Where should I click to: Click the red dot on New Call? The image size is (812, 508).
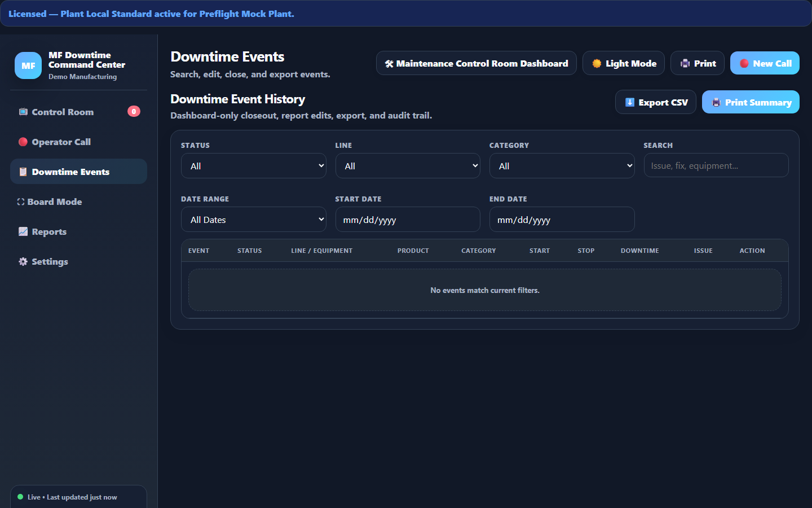[744, 63]
